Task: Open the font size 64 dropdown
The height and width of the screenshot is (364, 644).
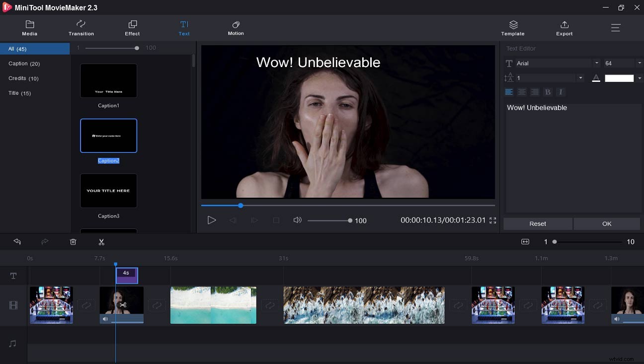Action: pyautogui.click(x=640, y=63)
